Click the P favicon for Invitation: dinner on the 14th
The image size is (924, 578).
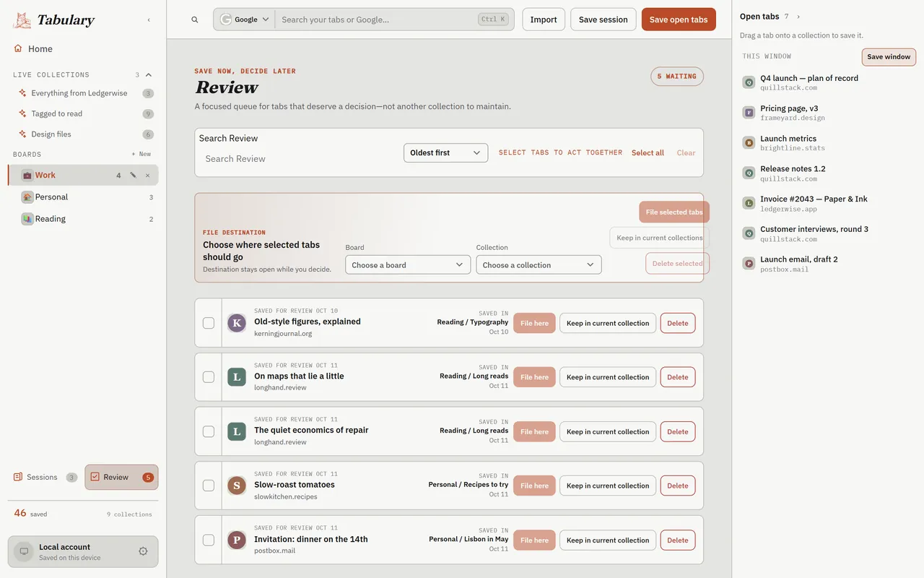[x=237, y=540]
